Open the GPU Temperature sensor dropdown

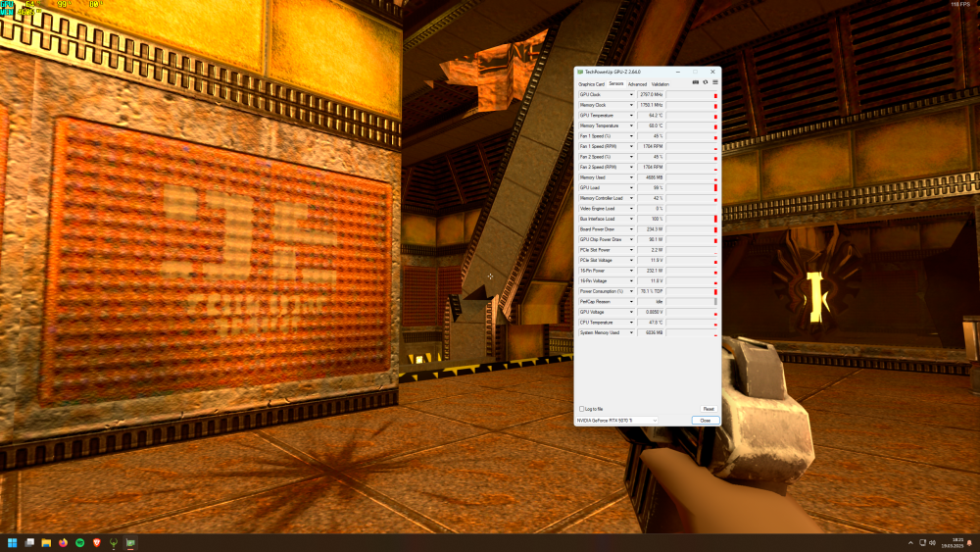pyautogui.click(x=631, y=116)
